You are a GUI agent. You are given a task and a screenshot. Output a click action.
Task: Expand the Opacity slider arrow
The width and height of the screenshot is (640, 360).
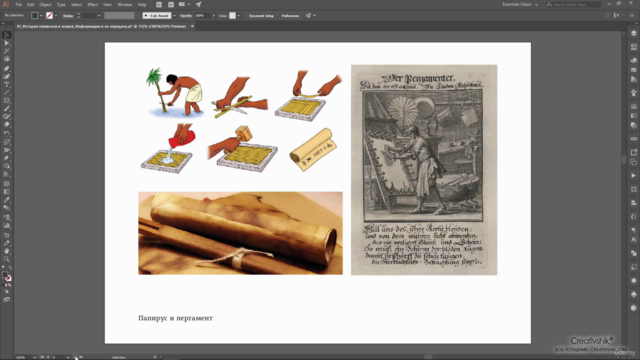213,16
